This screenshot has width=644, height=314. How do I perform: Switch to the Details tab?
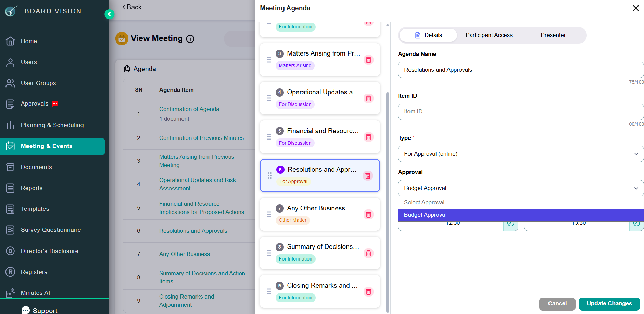click(428, 35)
